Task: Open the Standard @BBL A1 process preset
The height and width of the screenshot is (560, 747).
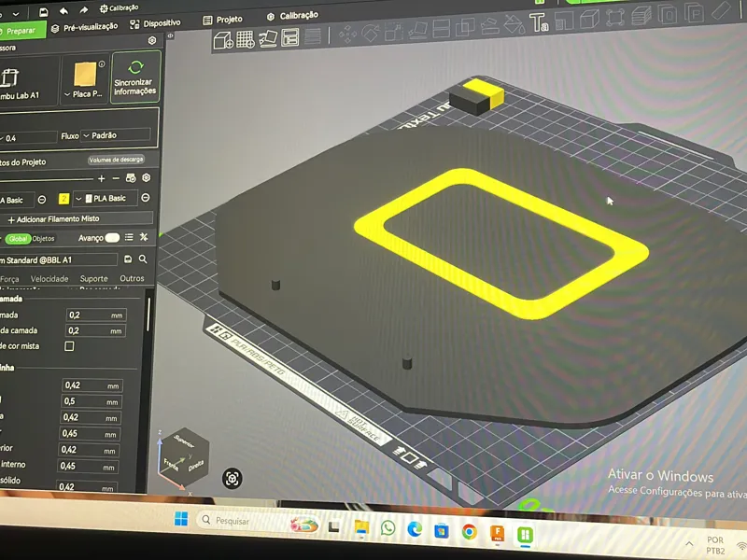Action: pyautogui.click(x=57, y=260)
